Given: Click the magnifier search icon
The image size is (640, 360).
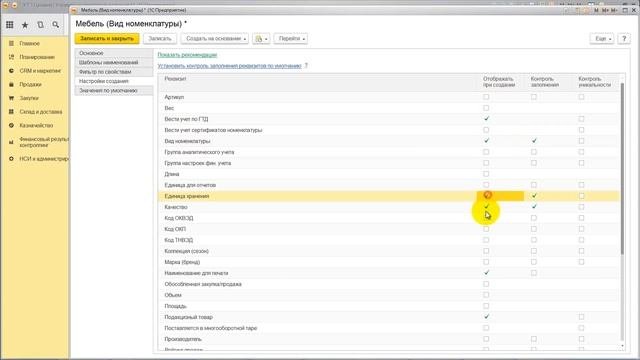Looking at the screenshot, I should point(56,25).
